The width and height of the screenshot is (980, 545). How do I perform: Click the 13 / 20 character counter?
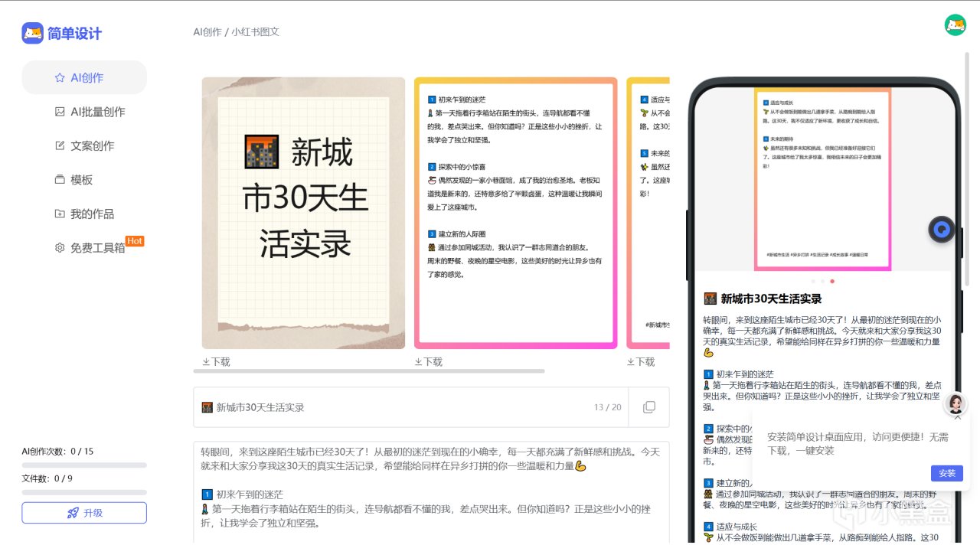point(608,407)
